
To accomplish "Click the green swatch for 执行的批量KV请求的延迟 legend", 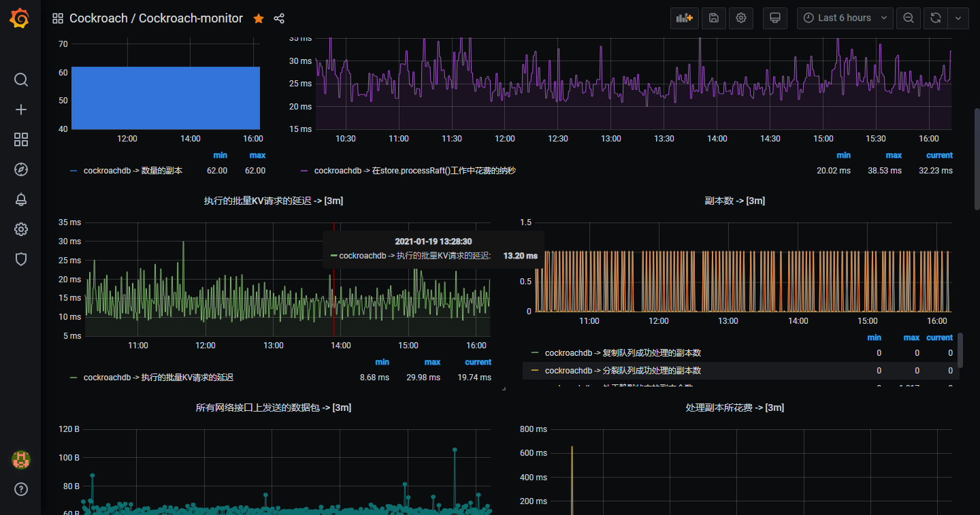I will pyautogui.click(x=73, y=378).
